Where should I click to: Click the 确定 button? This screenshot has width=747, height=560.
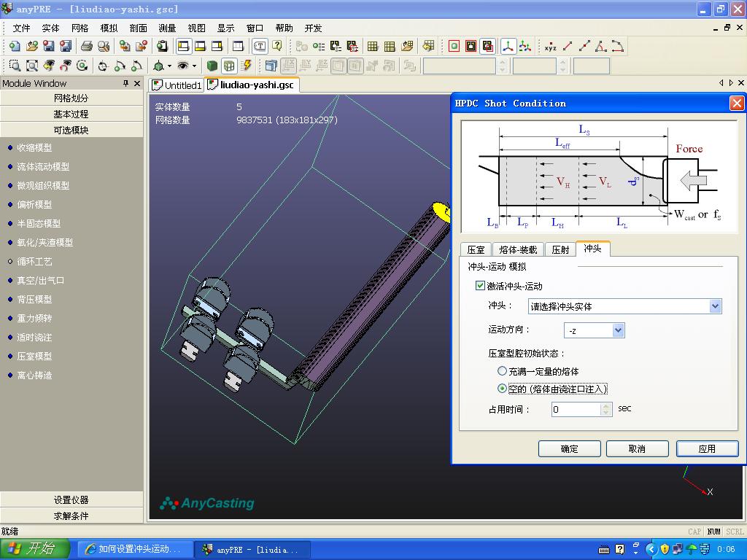569,448
